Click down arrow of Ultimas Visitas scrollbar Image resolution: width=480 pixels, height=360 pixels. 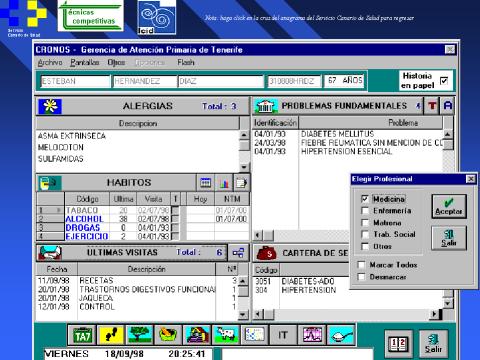tap(243, 314)
